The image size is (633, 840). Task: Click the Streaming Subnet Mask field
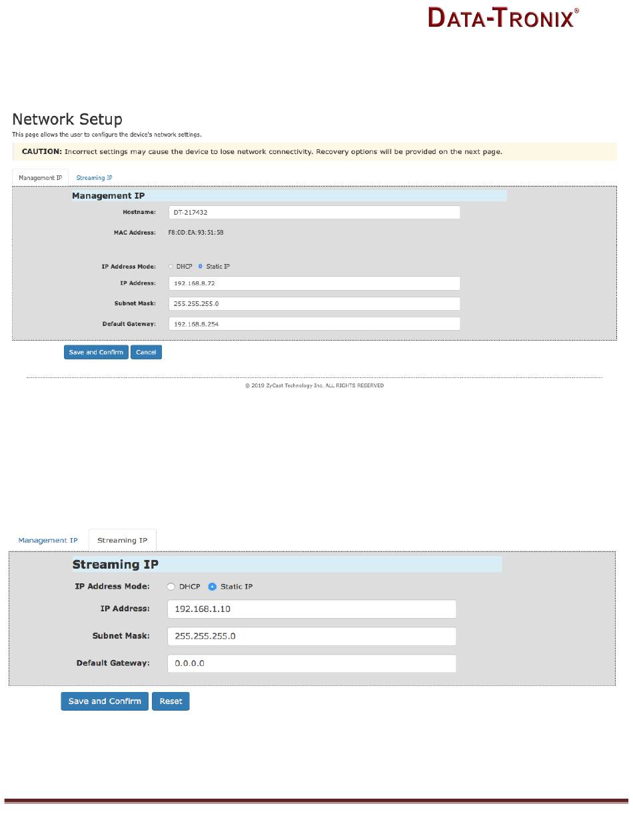click(x=311, y=636)
